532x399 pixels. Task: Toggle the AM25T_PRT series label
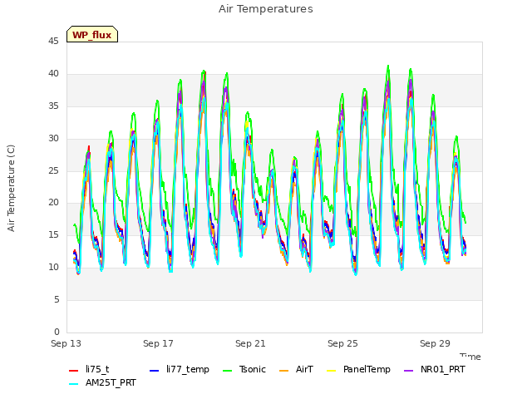tap(111, 383)
